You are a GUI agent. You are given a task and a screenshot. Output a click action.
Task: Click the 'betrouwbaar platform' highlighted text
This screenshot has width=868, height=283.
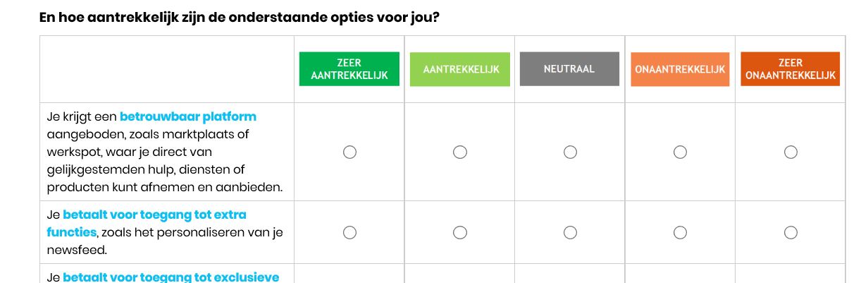pyautogui.click(x=188, y=116)
